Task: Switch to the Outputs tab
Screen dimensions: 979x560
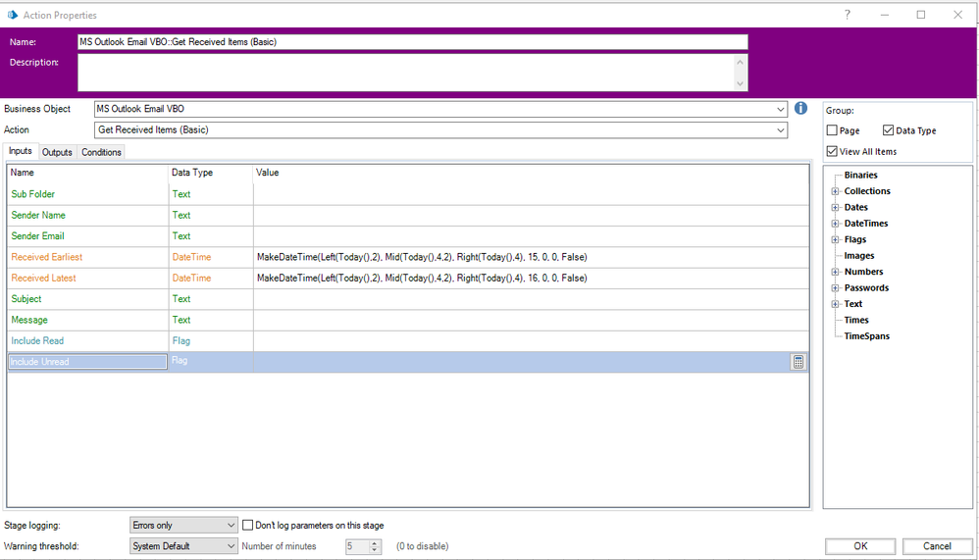Action: (57, 152)
